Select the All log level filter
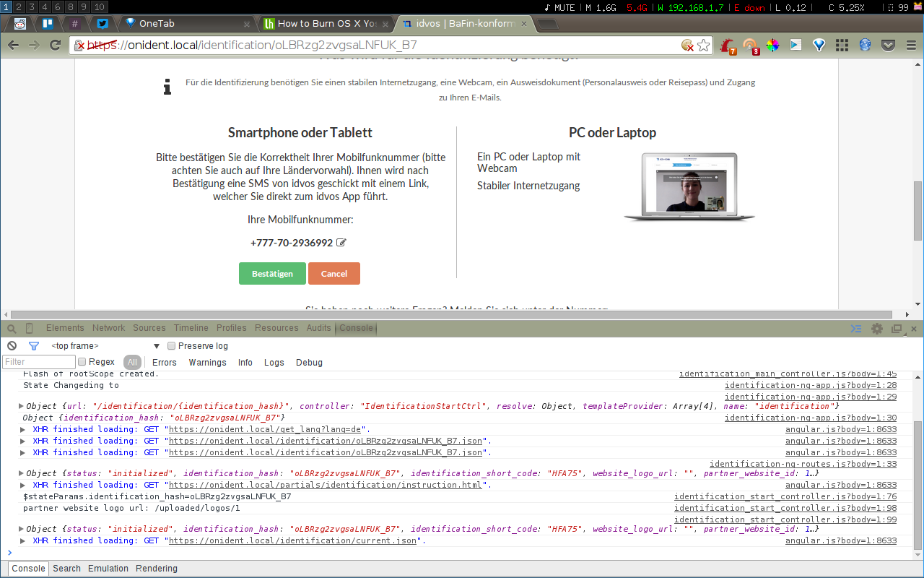The width and height of the screenshot is (924, 578). click(x=132, y=363)
